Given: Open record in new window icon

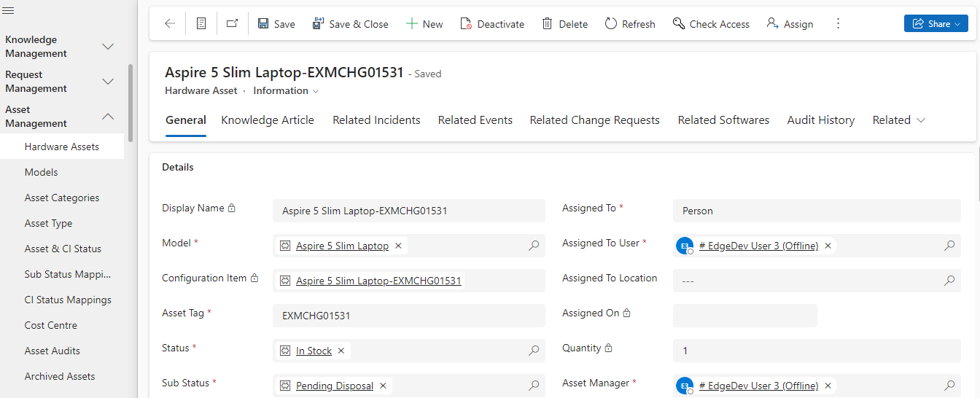Looking at the screenshot, I should [232, 24].
